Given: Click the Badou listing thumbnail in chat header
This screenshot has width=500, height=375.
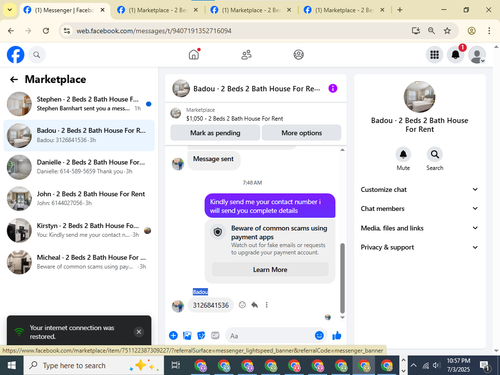Looking at the screenshot, I should click(x=181, y=88).
